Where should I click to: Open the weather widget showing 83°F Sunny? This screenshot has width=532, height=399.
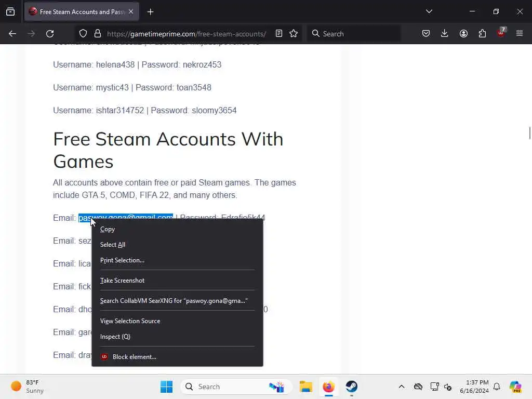(28, 387)
